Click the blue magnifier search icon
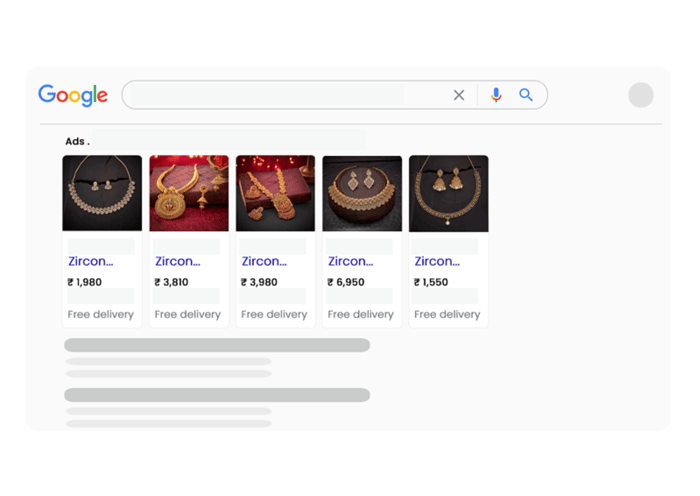Image resolution: width=700 pixels, height=496 pixels. pyautogui.click(x=526, y=95)
